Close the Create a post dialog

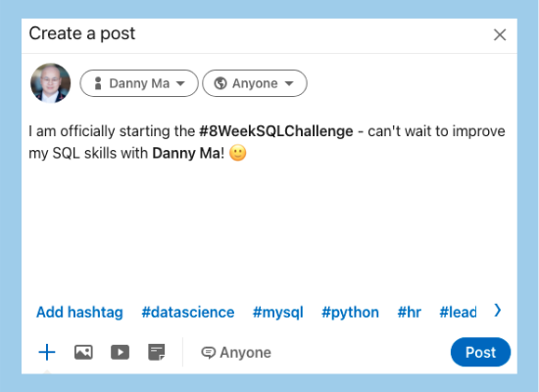tap(500, 34)
